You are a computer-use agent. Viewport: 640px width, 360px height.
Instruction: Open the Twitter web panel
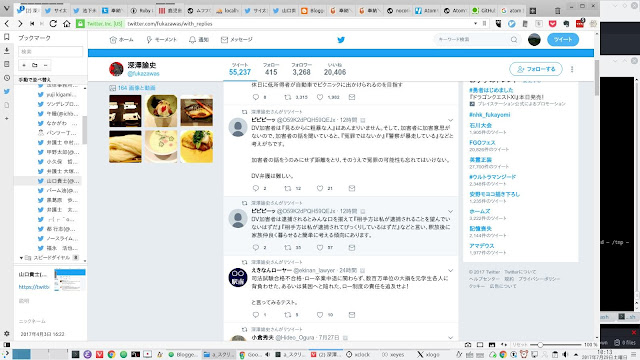click(7, 91)
